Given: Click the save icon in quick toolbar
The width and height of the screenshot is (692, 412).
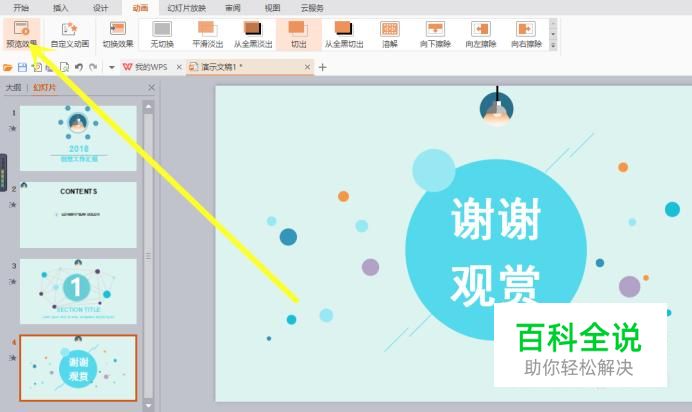Looking at the screenshot, I should 22,67.
